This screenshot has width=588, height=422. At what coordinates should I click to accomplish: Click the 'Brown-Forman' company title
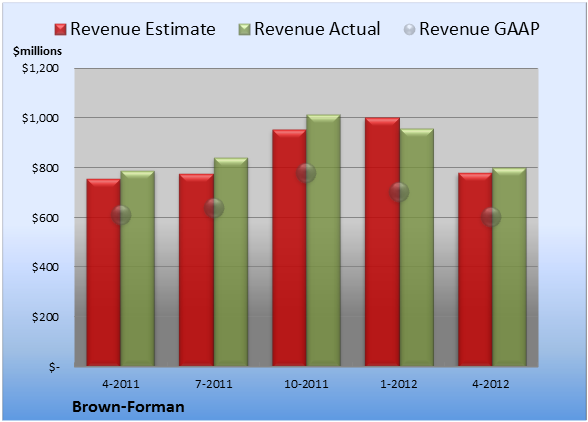(x=128, y=407)
